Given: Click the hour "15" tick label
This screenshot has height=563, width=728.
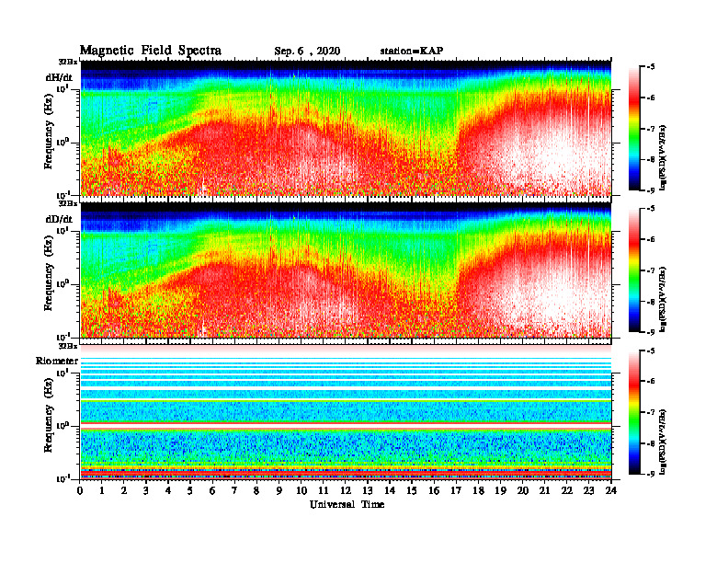Looking at the screenshot, I should pyautogui.click(x=412, y=491).
